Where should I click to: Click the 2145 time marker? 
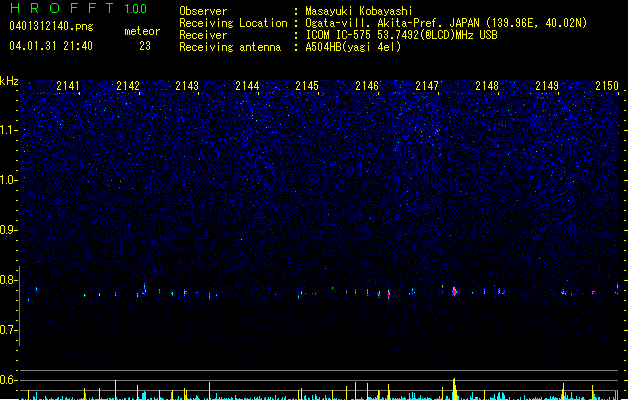coord(307,86)
